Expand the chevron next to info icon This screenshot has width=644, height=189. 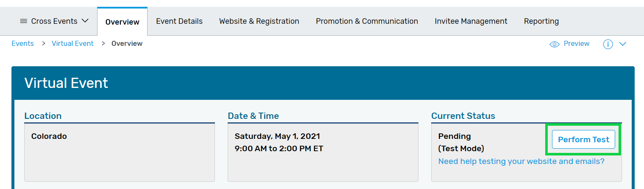[622, 44]
